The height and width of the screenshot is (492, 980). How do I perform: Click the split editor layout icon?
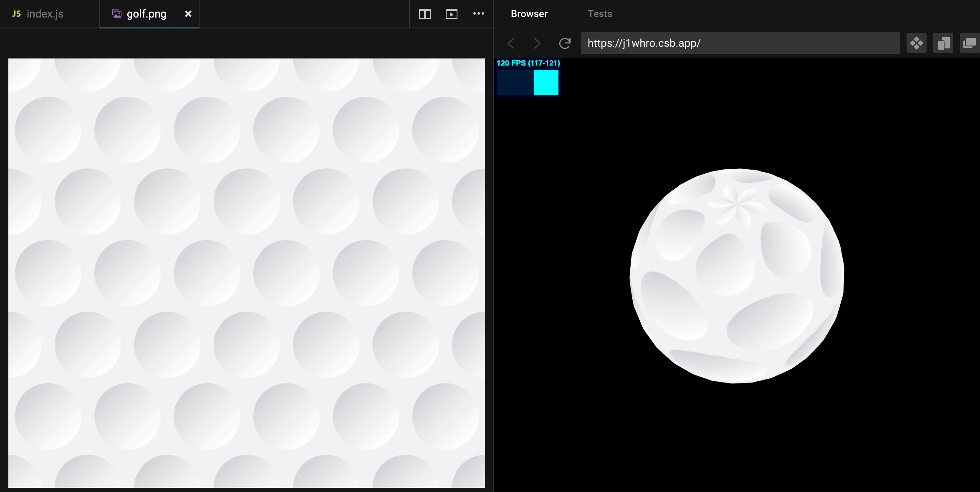[x=424, y=14]
